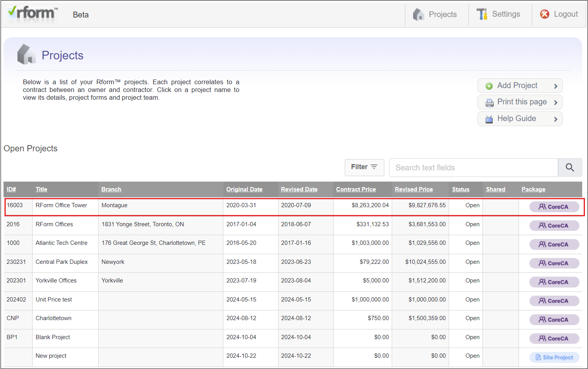The width and height of the screenshot is (588, 369).
Task: Click CoreCA badge for Atlantic Tech Centre
Action: click(554, 244)
